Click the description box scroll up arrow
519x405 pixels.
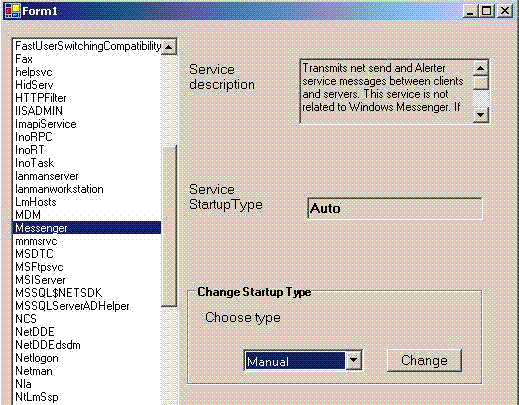481,69
